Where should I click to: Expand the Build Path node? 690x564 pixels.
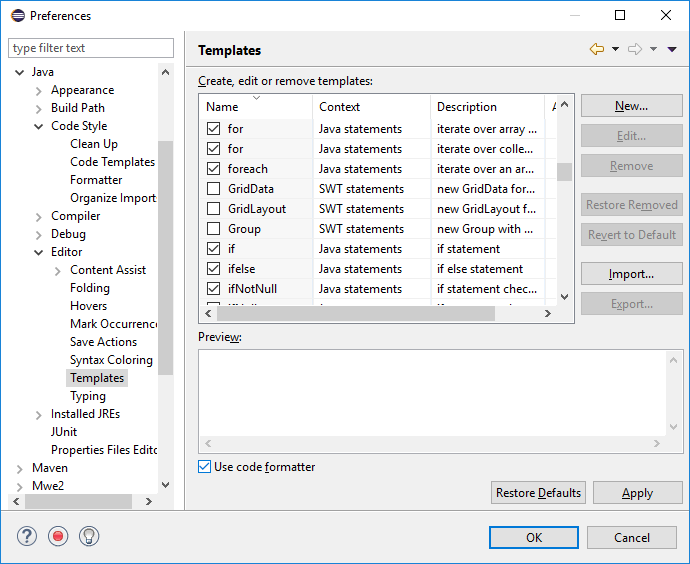pyautogui.click(x=39, y=109)
